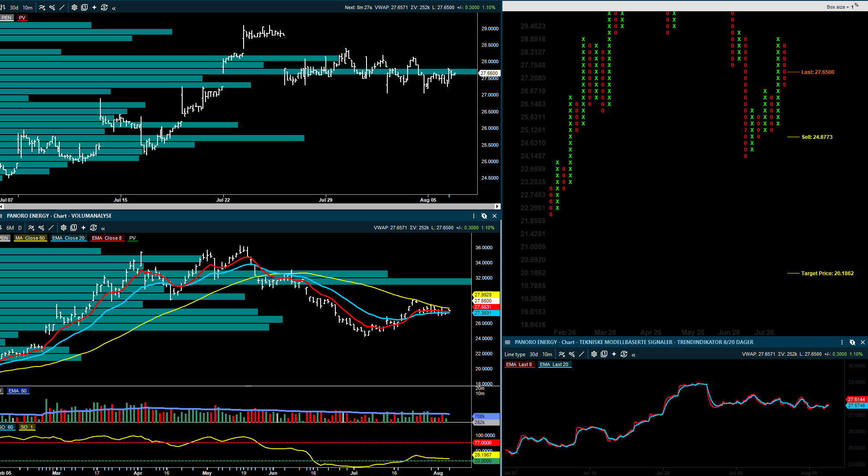Open the hamburger menu of the trend indicator panel
868x476 pixels.
(x=508, y=342)
